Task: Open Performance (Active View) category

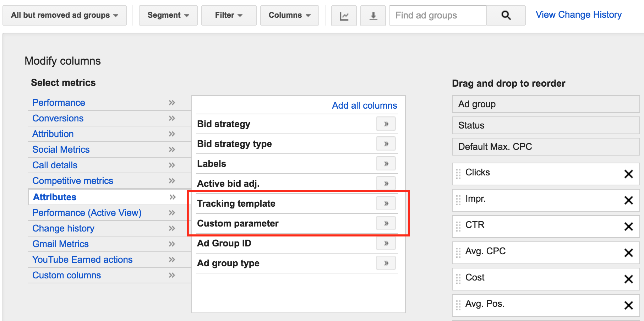Action: [x=87, y=213]
